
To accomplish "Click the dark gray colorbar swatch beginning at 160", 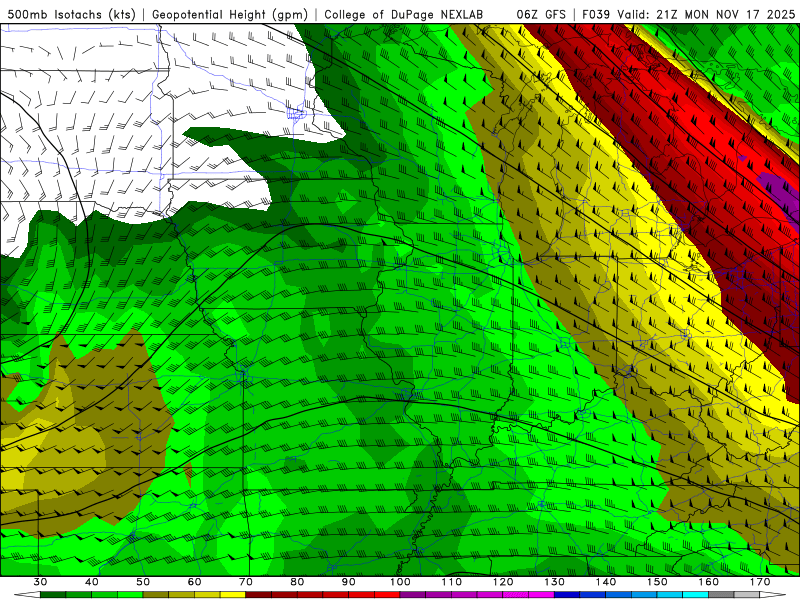I will pyautogui.click(x=721, y=595).
